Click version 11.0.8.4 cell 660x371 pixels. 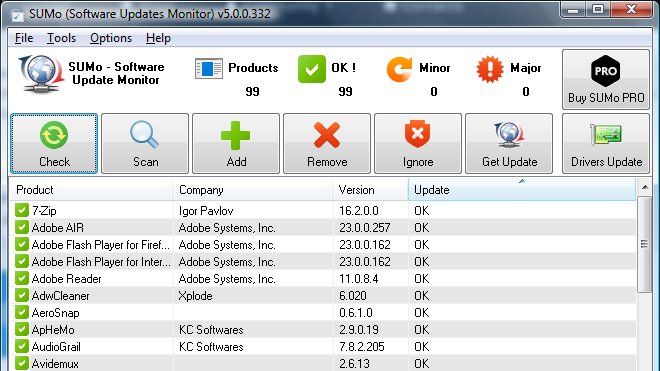[x=359, y=279]
